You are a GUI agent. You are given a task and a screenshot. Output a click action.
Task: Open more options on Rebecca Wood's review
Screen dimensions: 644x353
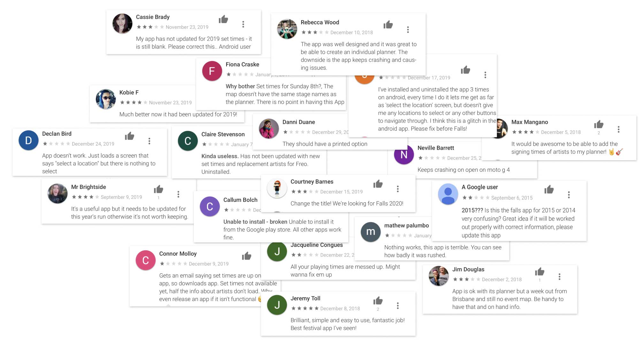click(x=408, y=30)
